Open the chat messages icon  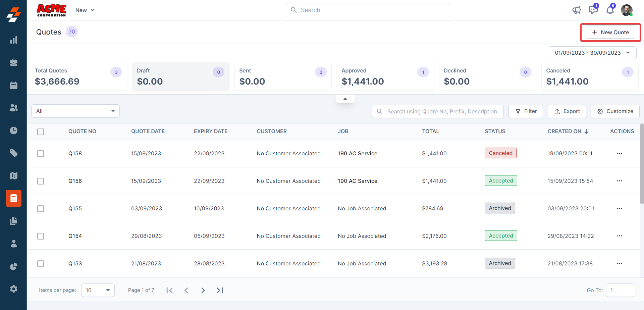593,10
